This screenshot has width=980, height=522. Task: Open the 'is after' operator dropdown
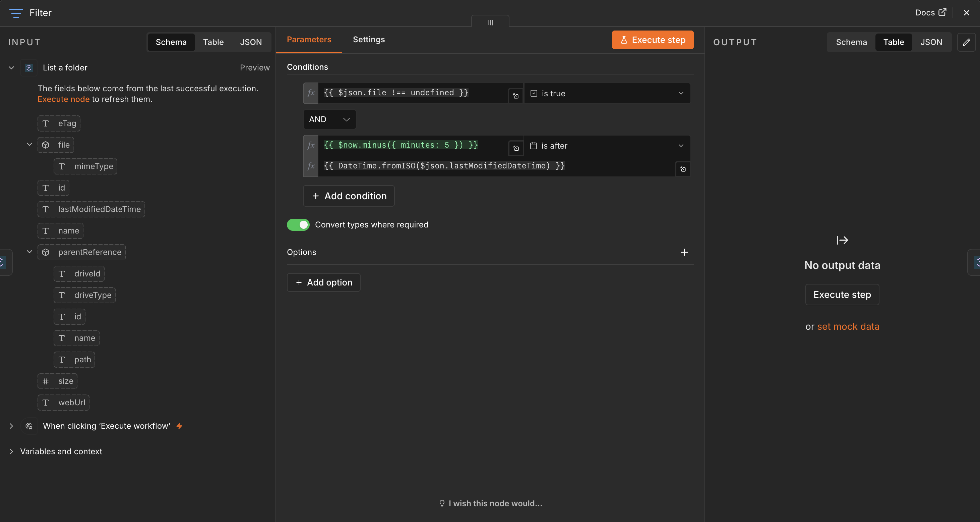pyautogui.click(x=607, y=146)
